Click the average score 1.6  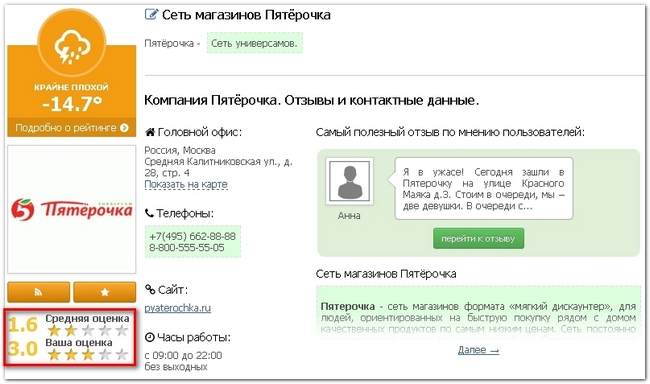pos(23,325)
